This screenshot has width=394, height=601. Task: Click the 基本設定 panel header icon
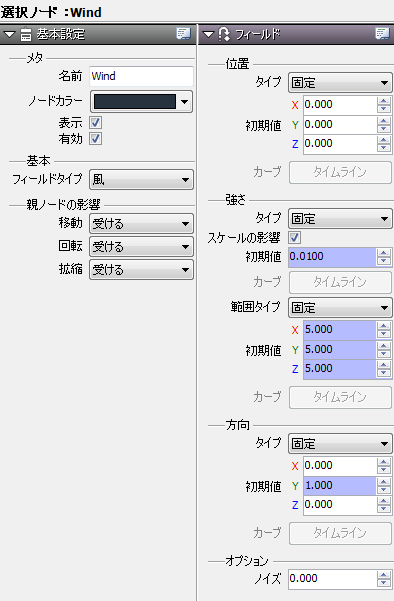coord(26,34)
